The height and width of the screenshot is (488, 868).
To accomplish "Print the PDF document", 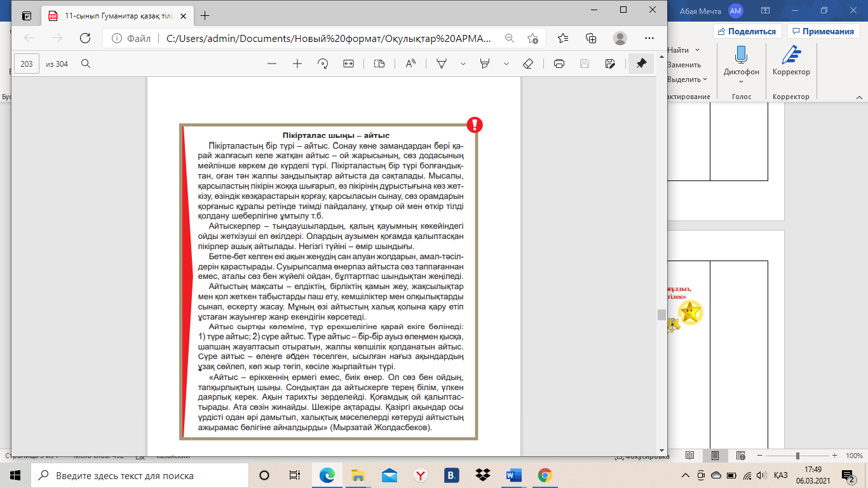I will point(559,64).
